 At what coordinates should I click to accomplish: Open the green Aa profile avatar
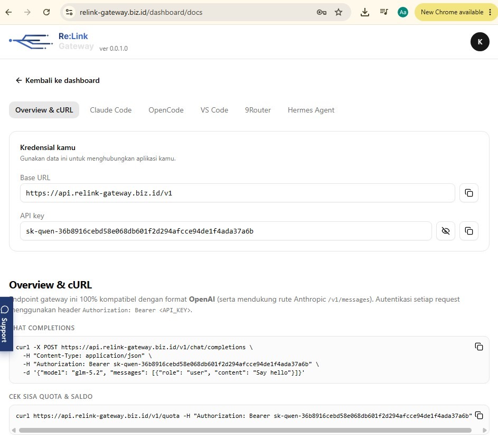tap(403, 12)
